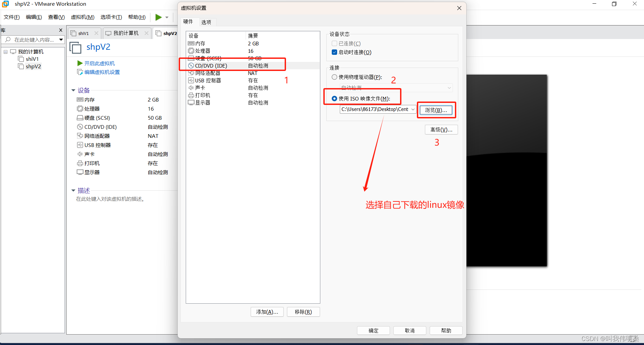644x345 pixels.
Task: Click the VMware Workstation app icon in title bar
Action: tap(5, 4)
